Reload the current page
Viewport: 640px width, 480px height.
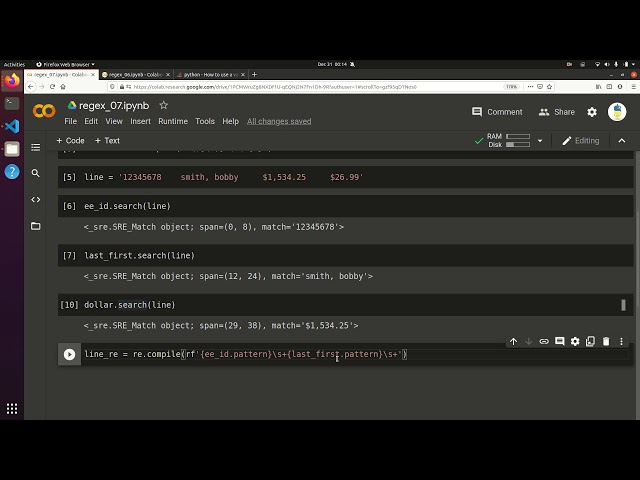pos(52,87)
